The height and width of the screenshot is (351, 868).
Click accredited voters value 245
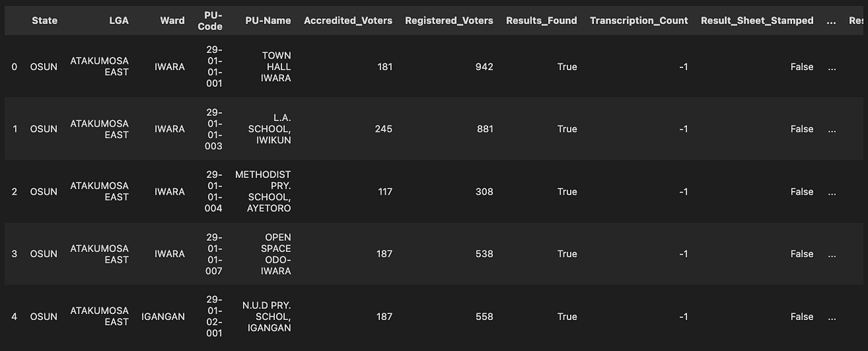pyautogui.click(x=383, y=129)
